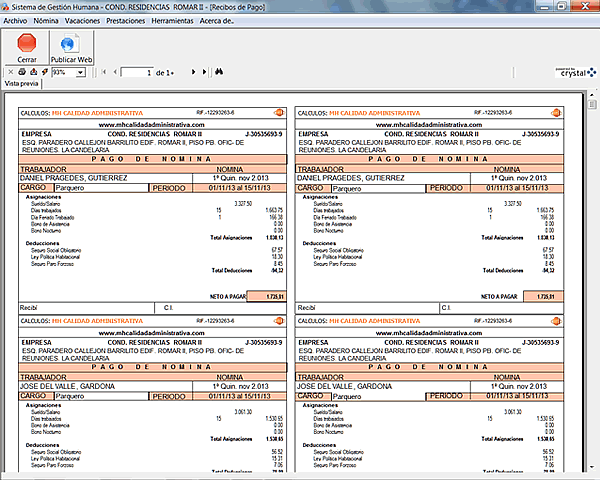Viewport: 600px width, 480px height.
Task: Click the refresh lightning icon
Action: tap(44, 73)
